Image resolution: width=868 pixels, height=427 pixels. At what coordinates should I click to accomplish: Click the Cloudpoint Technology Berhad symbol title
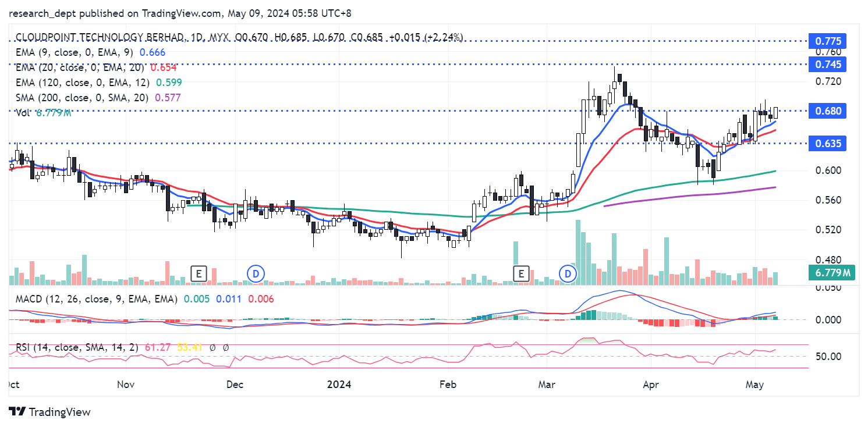99,37
